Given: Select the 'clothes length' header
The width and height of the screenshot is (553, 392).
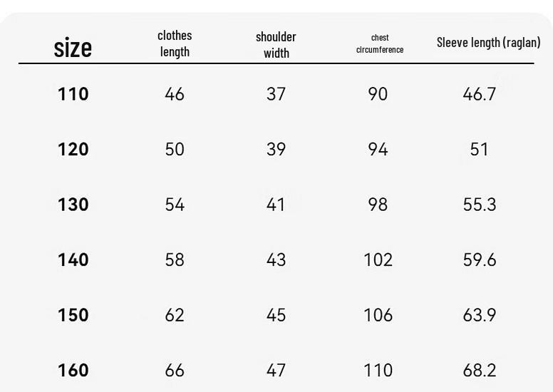Looking at the screenshot, I should [175, 43].
